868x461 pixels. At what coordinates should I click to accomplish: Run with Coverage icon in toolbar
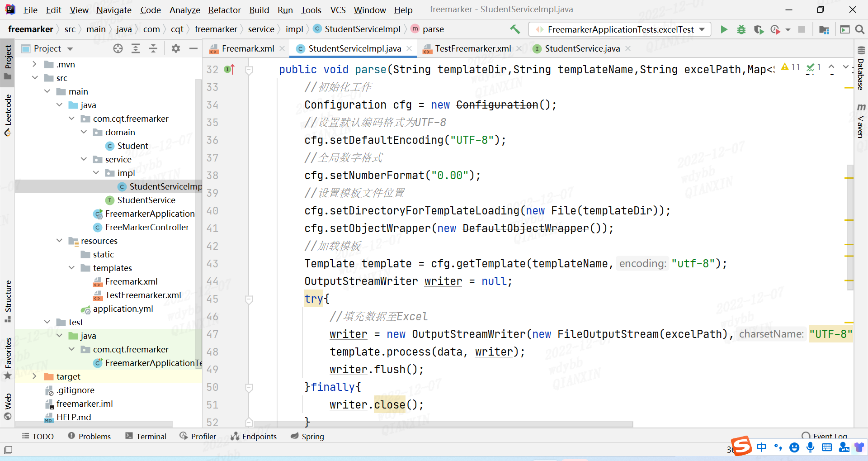click(759, 29)
